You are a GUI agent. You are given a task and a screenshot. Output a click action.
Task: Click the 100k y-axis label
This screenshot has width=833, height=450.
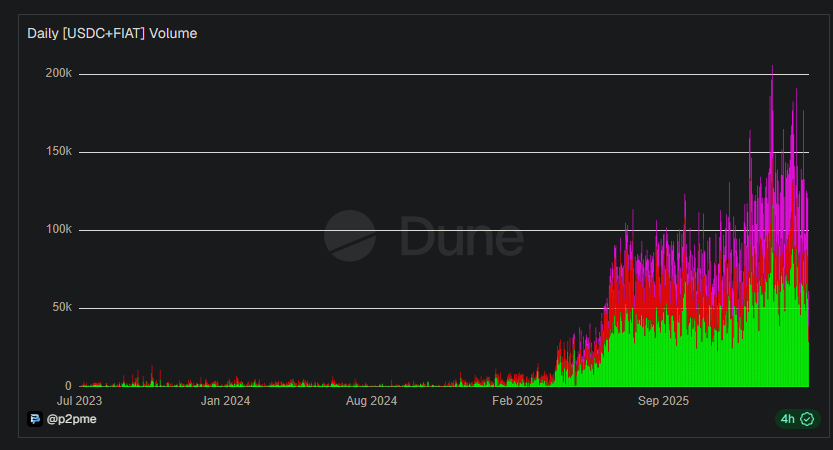click(59, 229)
